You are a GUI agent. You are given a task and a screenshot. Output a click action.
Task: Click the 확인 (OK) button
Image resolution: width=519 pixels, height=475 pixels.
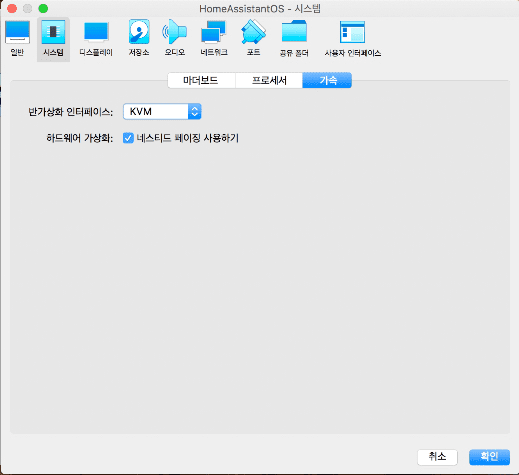(x=489, y=457)
